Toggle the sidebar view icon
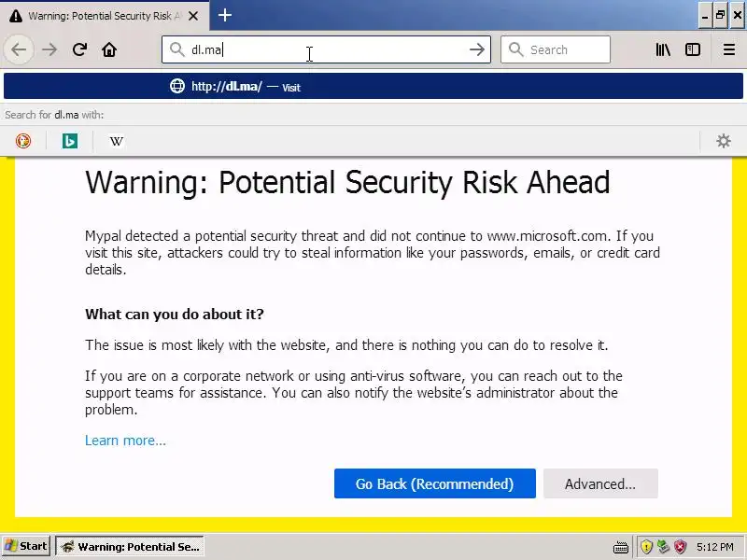The width and height of the screenshot is (747, 560). coord(693,49)
